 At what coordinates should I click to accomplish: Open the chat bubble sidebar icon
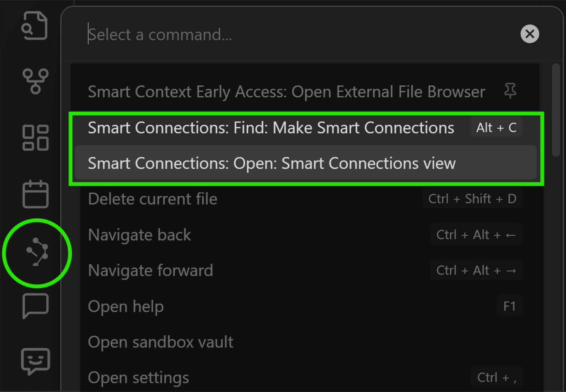tap(36, 306)
